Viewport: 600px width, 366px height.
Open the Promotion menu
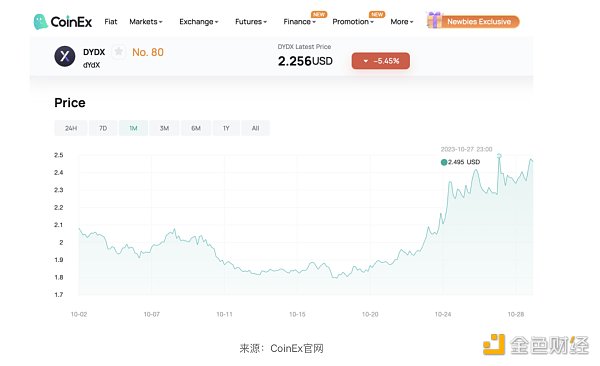tap(353, 22)
